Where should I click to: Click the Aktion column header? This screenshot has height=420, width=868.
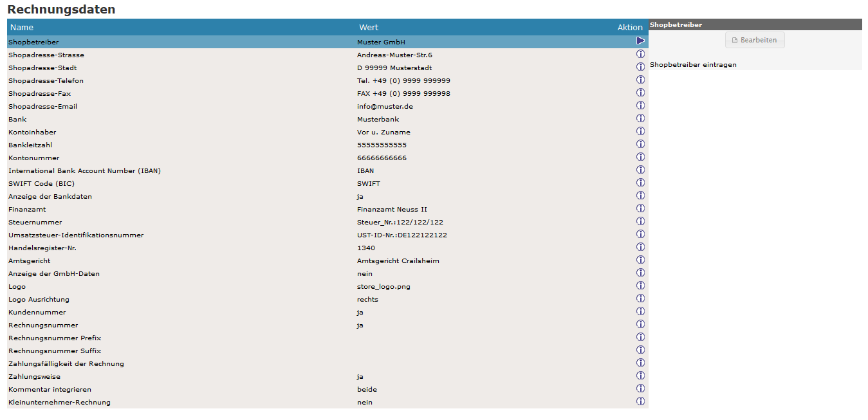(630, 27)
